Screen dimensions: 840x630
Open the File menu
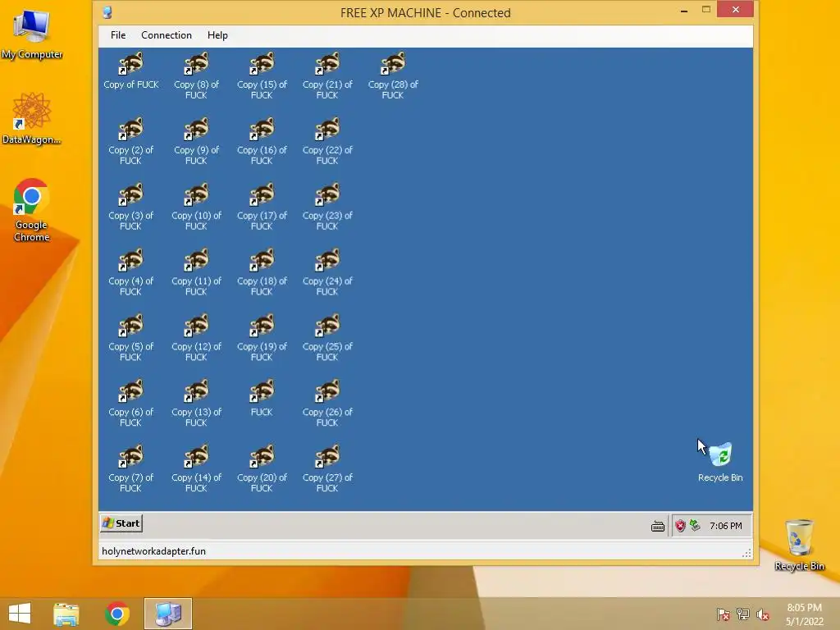[118, 35]
